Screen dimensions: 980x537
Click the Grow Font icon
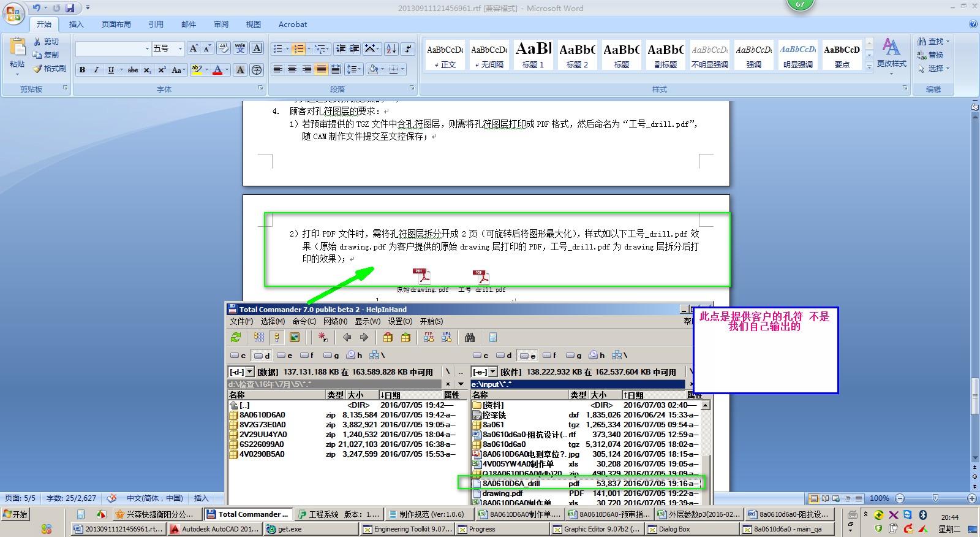[194, 48]
